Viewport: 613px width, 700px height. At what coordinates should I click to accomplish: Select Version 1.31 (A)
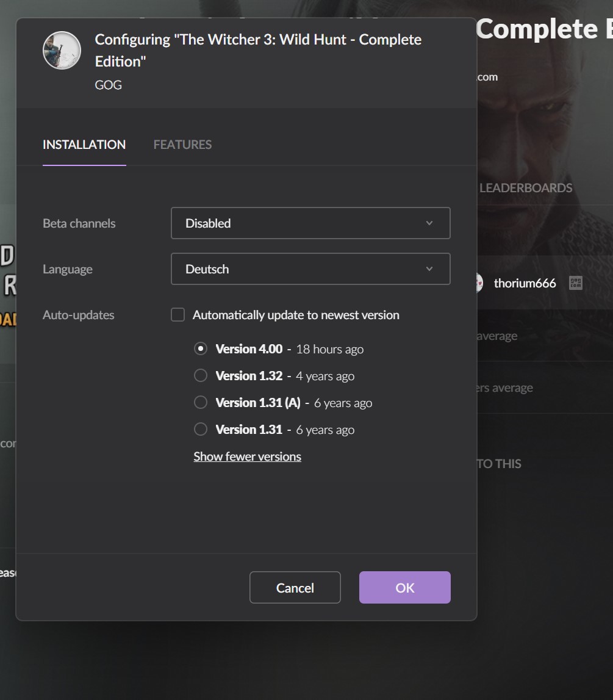point(200,402)
